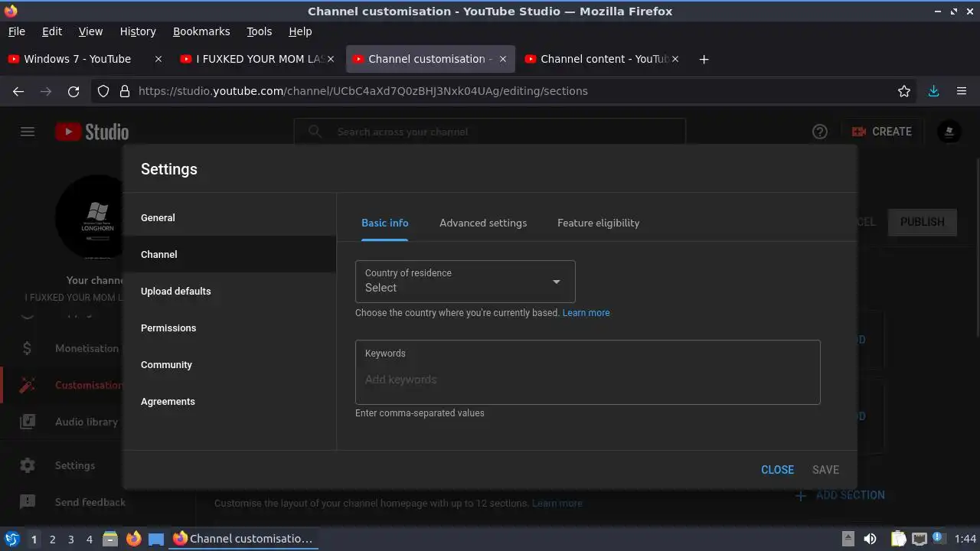Click the padlock site info icon
980x551 pixels.
(125, 91)
